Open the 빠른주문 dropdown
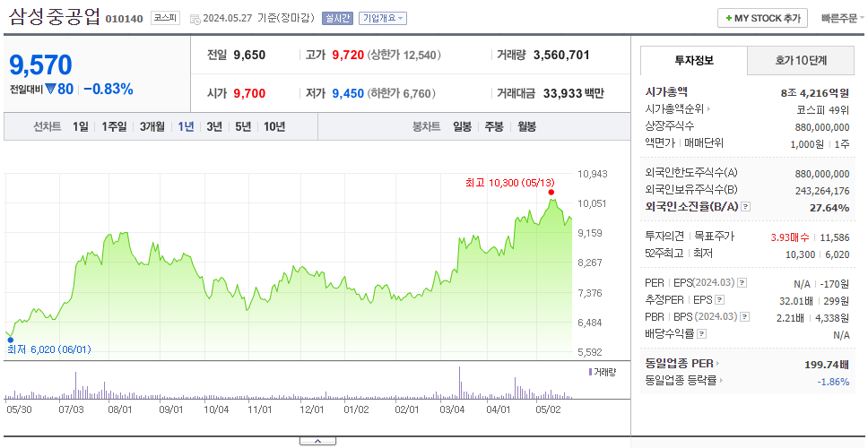 click(x=843, y=18)
